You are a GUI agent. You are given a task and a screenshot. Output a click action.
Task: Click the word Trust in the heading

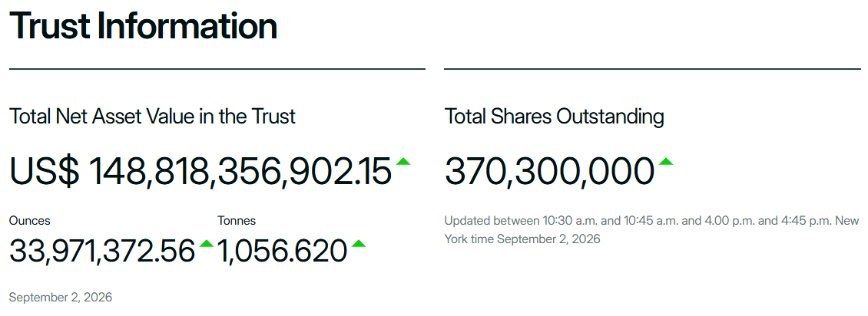pos(48,25)
